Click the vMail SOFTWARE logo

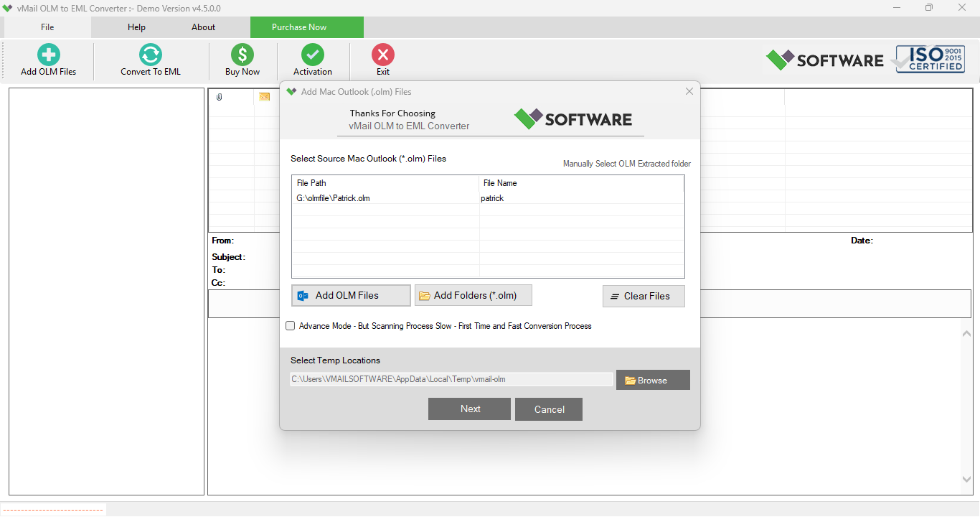[824, 60]
